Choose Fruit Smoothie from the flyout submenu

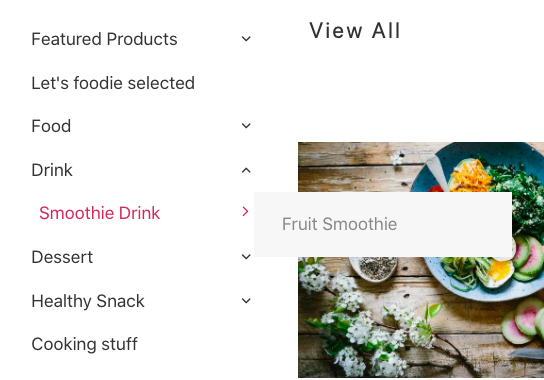point(339,224)
